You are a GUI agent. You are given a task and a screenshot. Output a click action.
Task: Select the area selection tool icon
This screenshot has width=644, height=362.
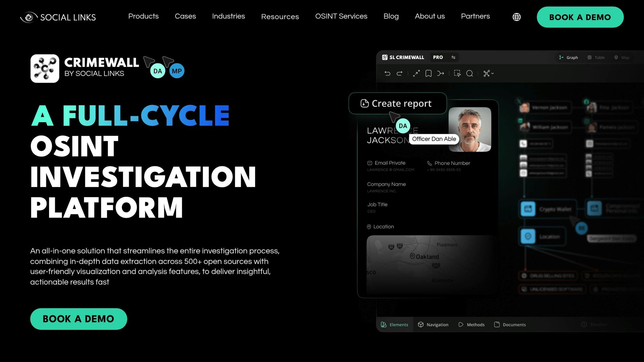(457, 74)
